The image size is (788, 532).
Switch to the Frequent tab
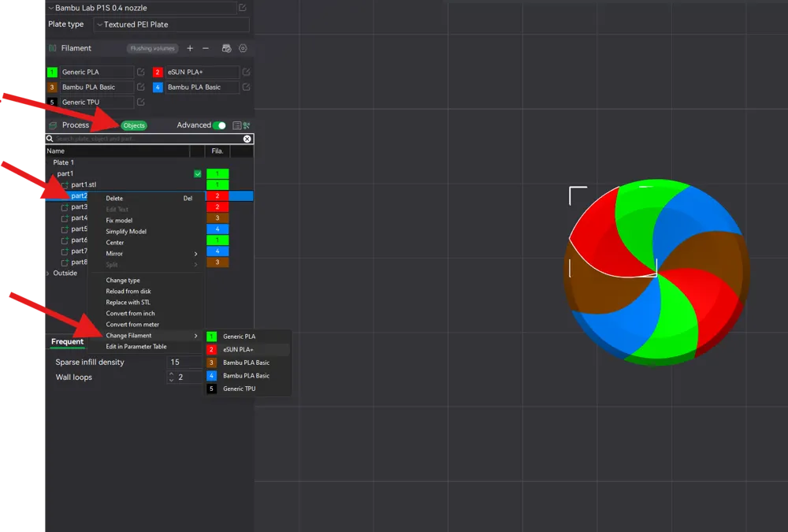point(67,342)
